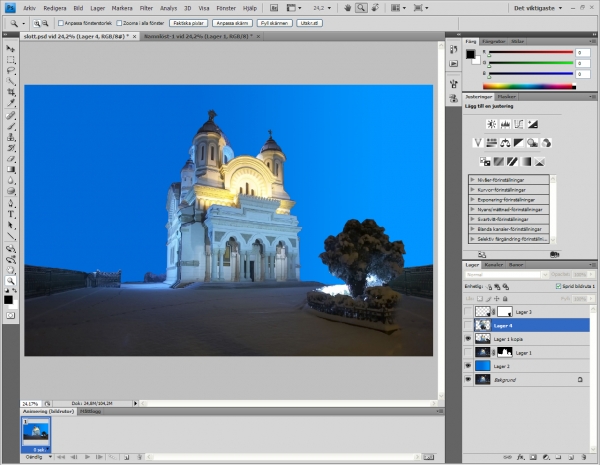Click the Fyll skärmen button

(274, 23)
